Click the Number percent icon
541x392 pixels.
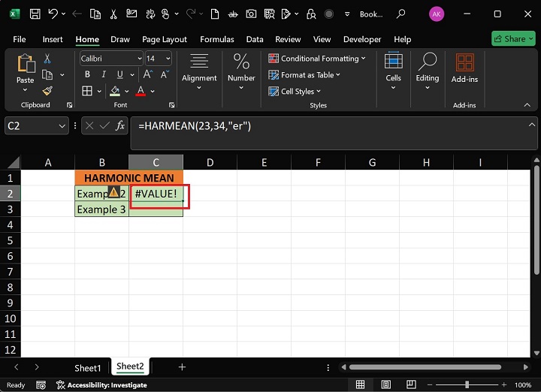(x=241, y=62)
